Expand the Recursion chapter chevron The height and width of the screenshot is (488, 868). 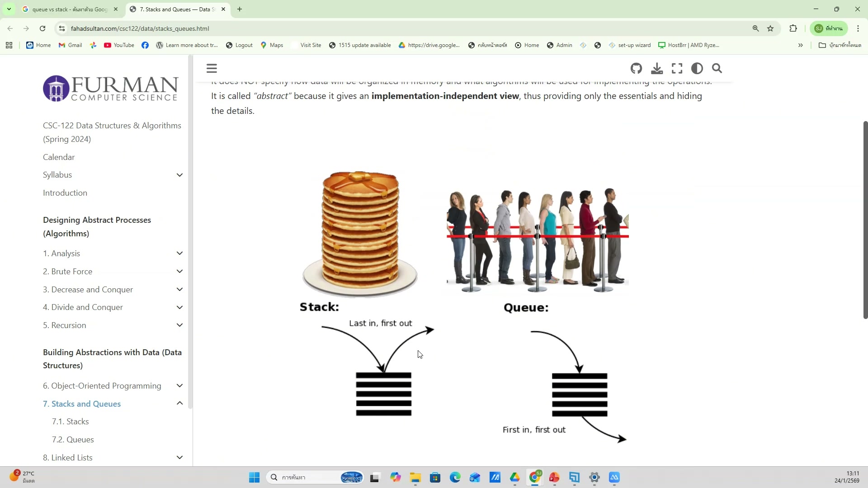coord(179,325)
